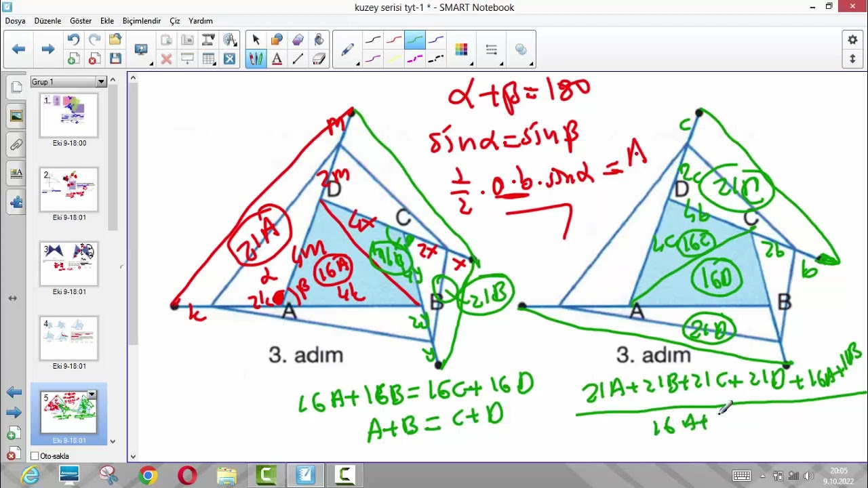Select the Shapes tool

tap(277, 40)
